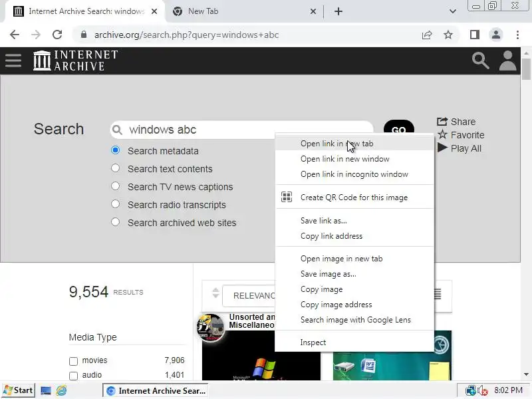Image resolution: width=532 pixels, height=399 pixels.
Task: Reload the current page
Action: coord(57,35)
